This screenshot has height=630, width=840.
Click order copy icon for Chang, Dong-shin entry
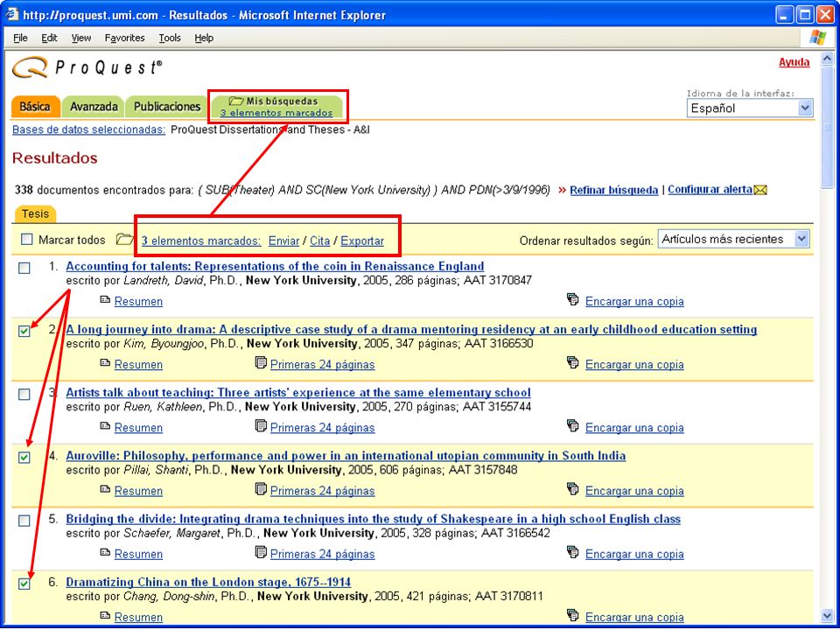pos(572,616)
